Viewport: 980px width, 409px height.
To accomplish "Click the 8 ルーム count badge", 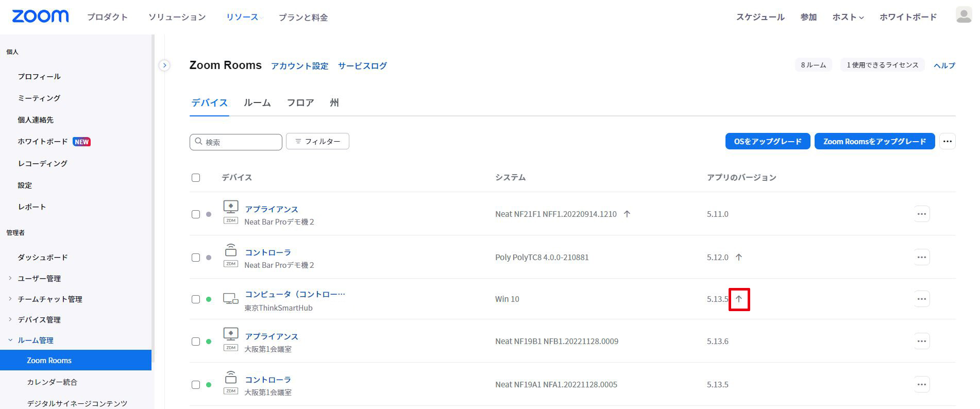I will coord(814,65).
